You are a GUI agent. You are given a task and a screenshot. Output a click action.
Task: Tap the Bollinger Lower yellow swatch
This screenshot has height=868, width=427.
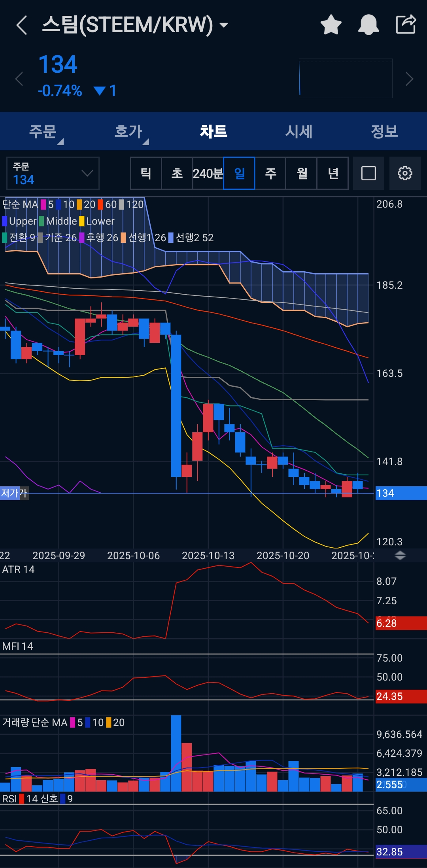coord(82,221)
